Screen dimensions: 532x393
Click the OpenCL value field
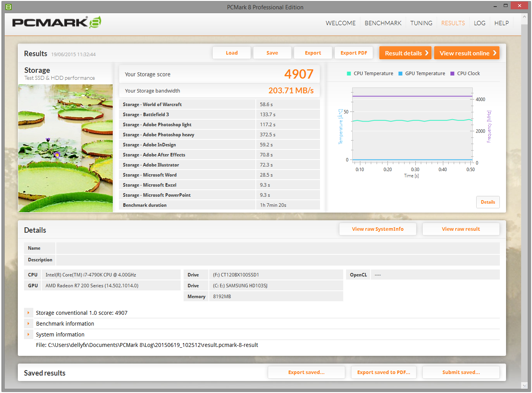tap(435, 275)
